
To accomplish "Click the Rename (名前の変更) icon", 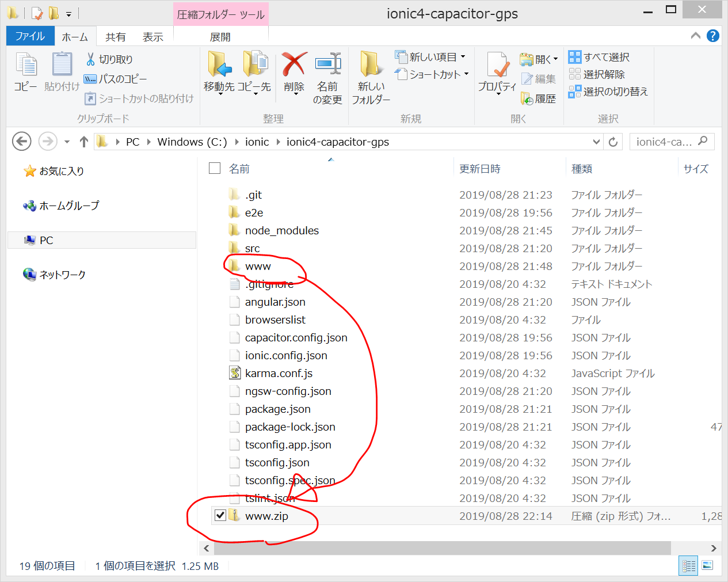I will [328, 64].
